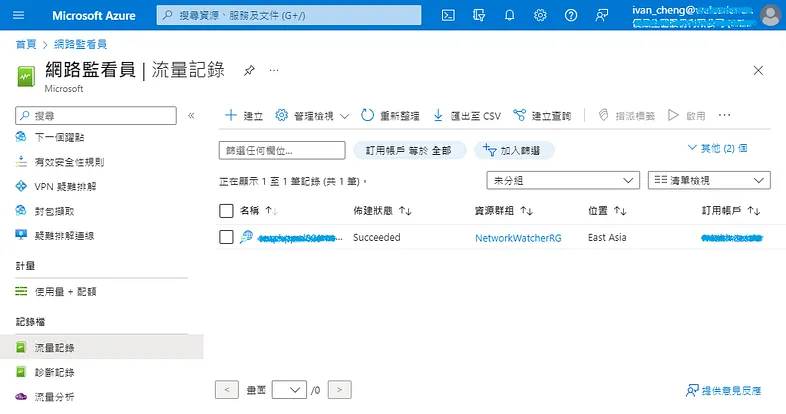Select 使用量 + 配額 in the sidebar
The height and width of the screenshot is (414, 786).
[65, 291]
